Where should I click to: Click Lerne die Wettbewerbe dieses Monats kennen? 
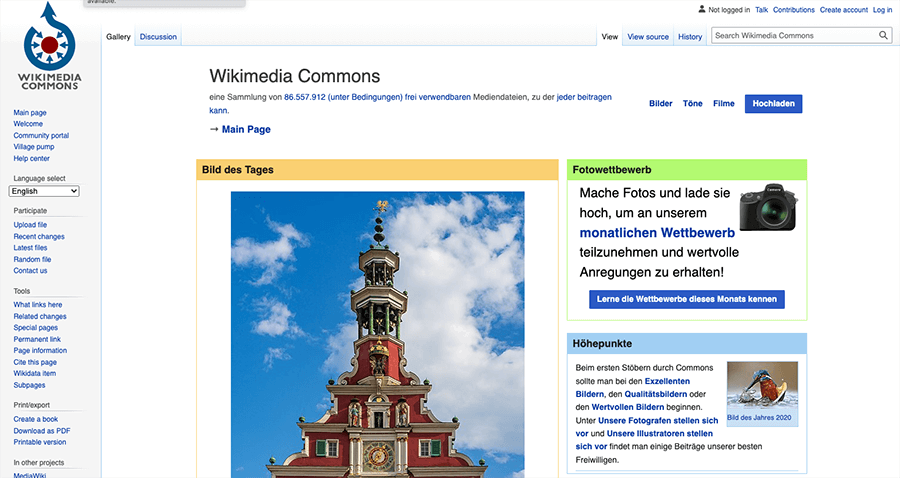686,299
